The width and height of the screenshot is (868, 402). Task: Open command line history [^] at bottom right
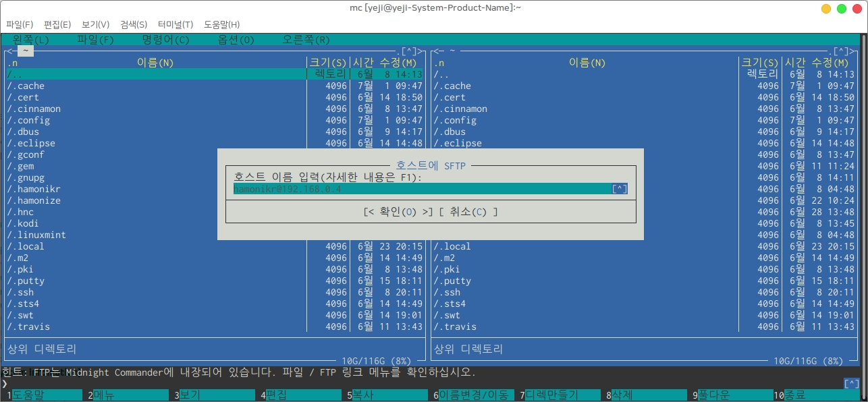point(852,384)
